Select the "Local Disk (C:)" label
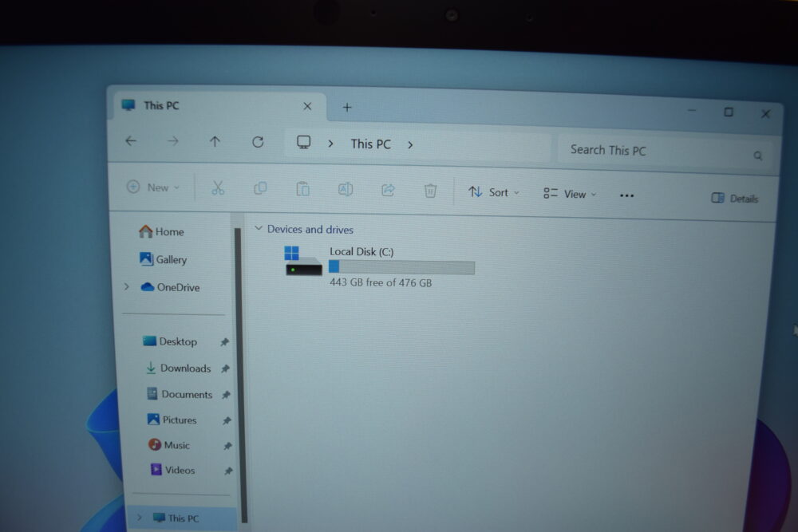The width and height of the screenshot is (798, 532). (361, 252)
